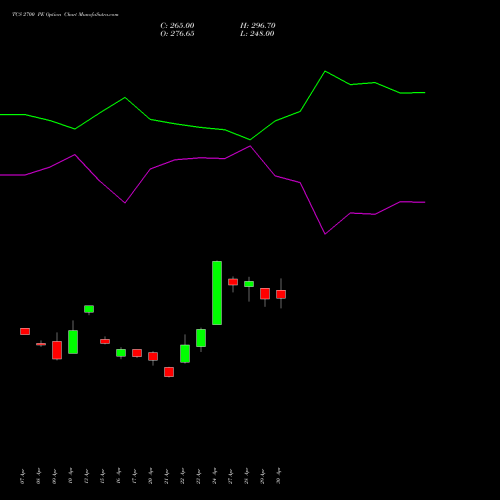Click the TCS 2700 PE Option Chart title
This screenshot has width=500, height=500.
pos(65,15)
